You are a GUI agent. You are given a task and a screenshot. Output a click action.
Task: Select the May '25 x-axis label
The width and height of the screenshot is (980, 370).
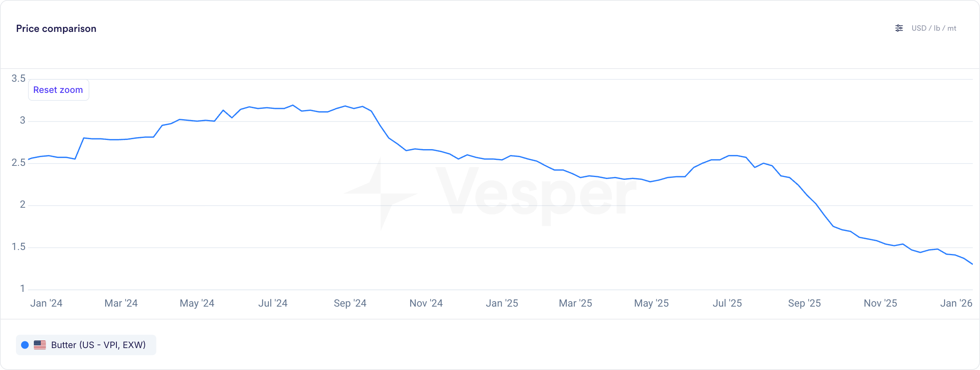pos(651,303)
